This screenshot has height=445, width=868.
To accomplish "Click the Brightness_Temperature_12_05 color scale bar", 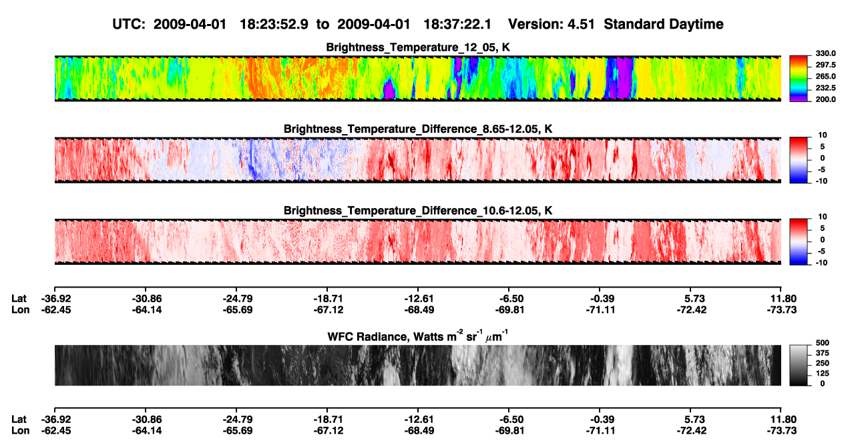I will (798, 77).
